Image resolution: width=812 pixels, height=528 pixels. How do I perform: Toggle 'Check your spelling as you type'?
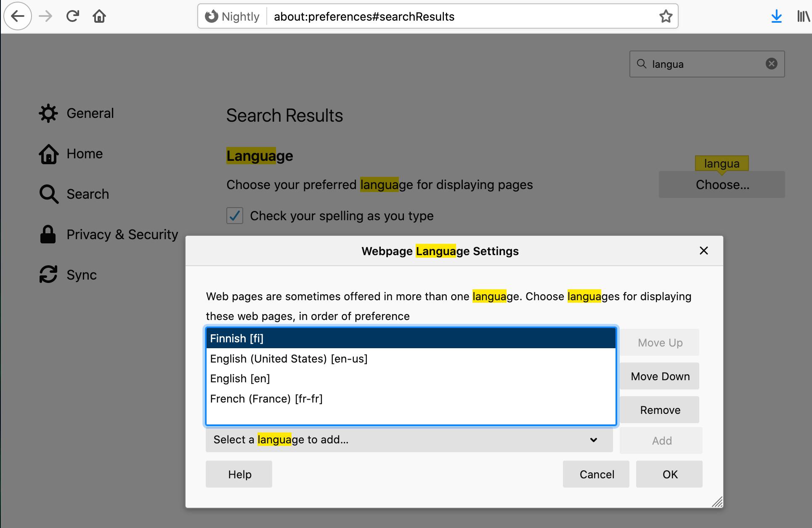click(x=234, y=216)
